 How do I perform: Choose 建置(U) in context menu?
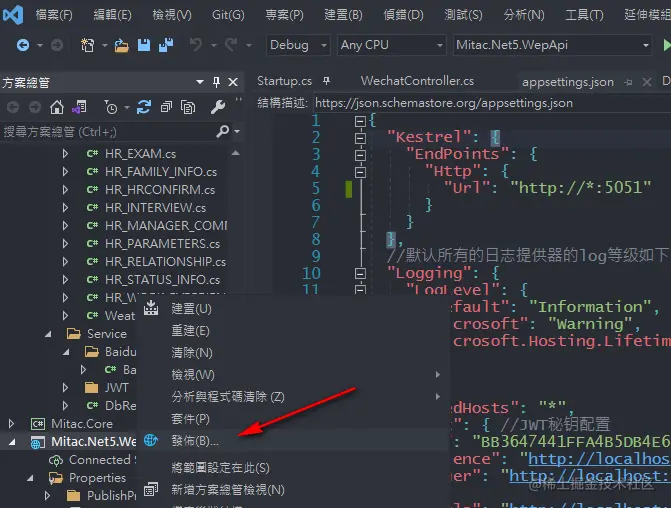coord(293,309)
